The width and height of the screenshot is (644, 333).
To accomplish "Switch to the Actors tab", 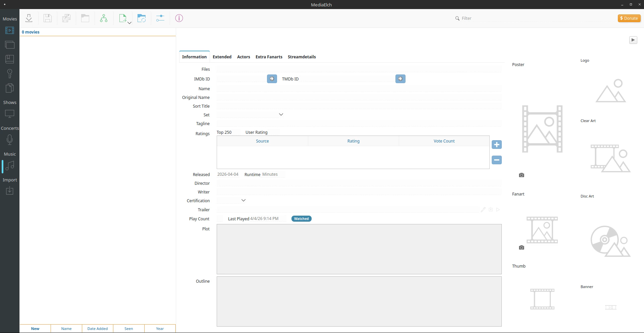I will 244,57.
